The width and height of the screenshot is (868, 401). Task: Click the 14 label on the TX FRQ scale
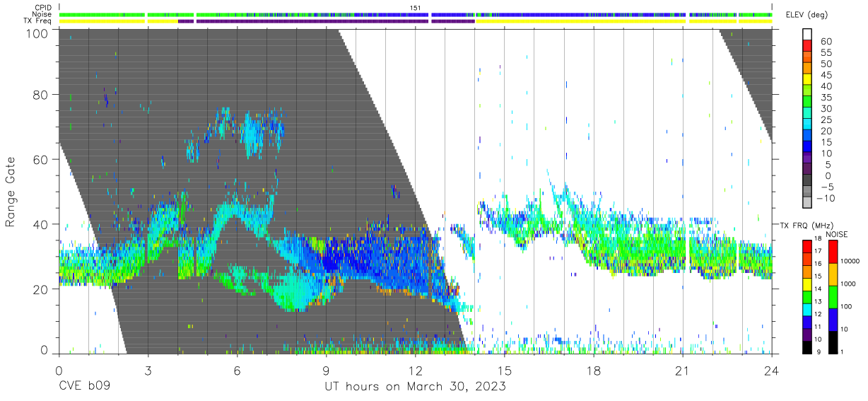(818, 289)
